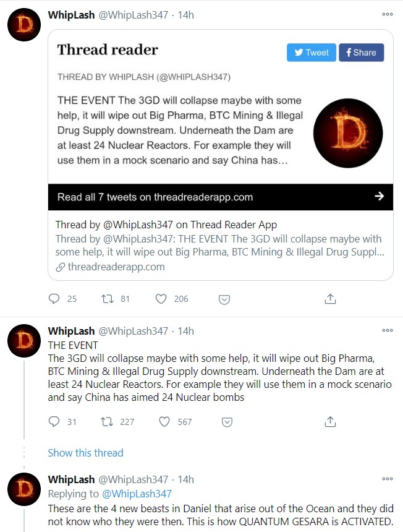Viewport: 403px width, 532px height.
Task: Click the Facebook Share button in card
Action: 361,53
